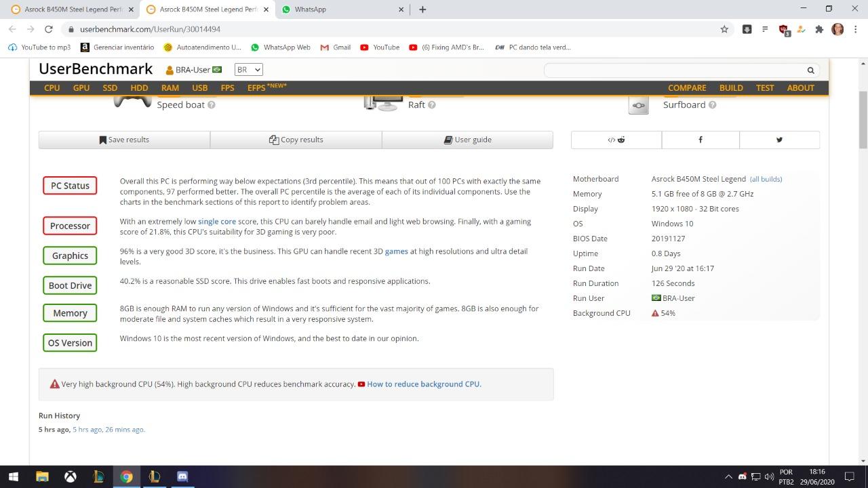
Task: Open Chrome's three-dot menu
Action: (856, 29)
